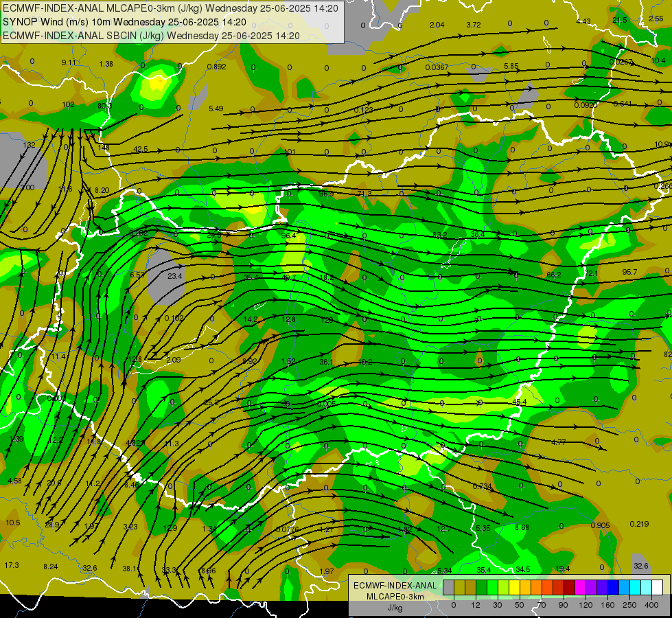Select the map value 17.3
The image size is (672, 618).
12,565
